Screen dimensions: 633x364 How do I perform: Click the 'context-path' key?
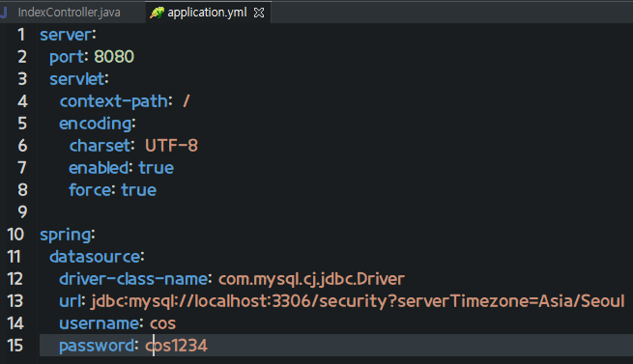pyautogui.click(x=113, y=100)
